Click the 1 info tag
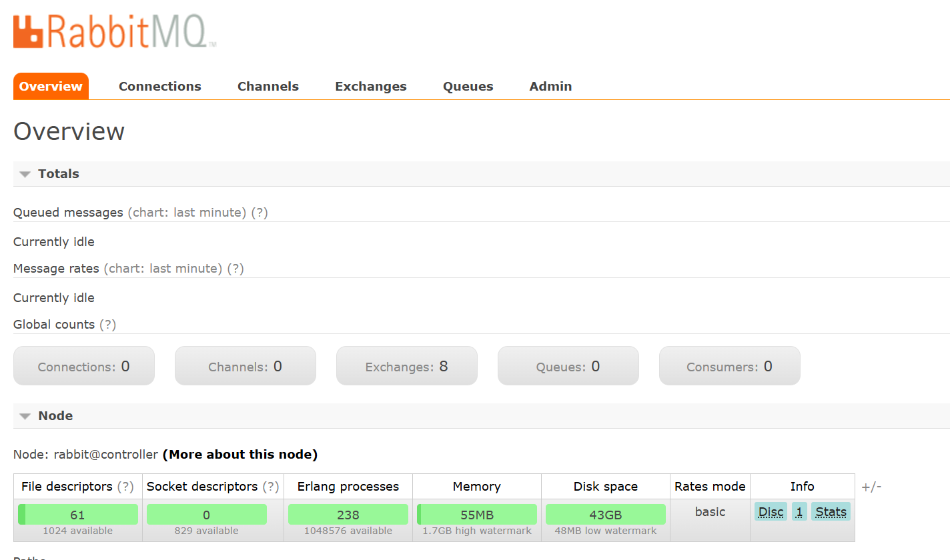Image resolution: width=950 pixels, height=560 pixels. click(x=799, y=512)
